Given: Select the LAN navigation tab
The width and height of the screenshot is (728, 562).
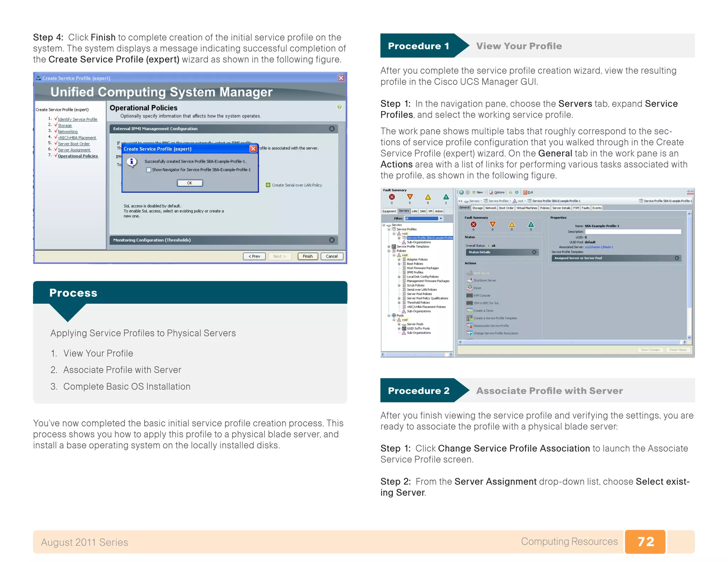Looking at the screenshot, I should (414, 211).
